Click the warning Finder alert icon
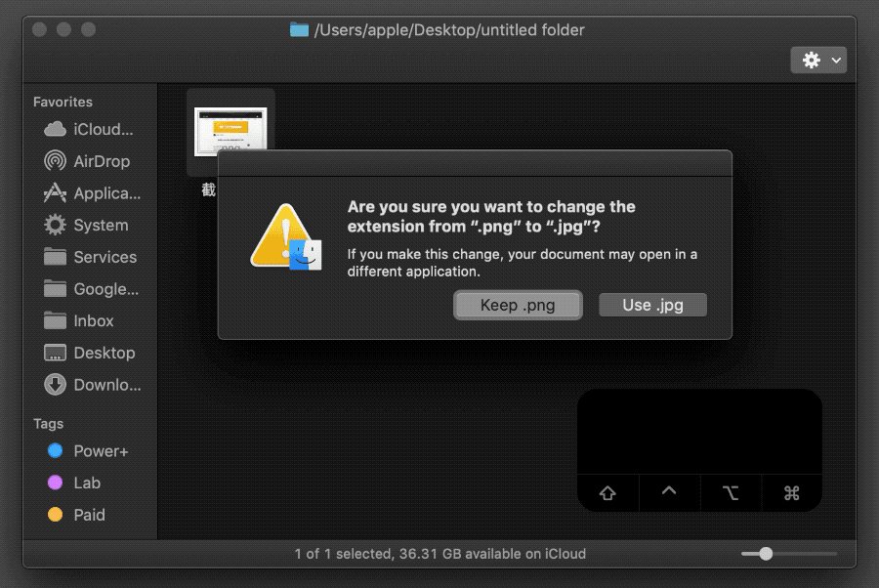 (x=286, y=236)
